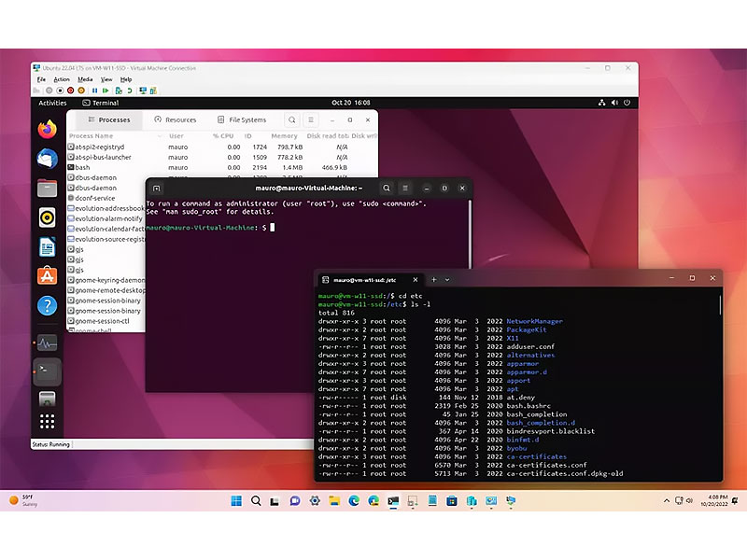
Task: Open the File menu of VM Connection
Action: pyautogui.click(x=41, y=79)
